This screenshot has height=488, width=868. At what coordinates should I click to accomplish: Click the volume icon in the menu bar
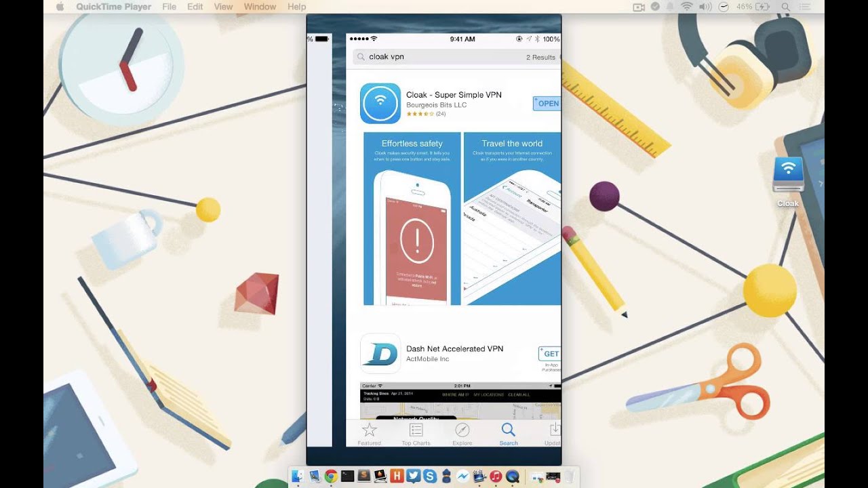[705, 7]
